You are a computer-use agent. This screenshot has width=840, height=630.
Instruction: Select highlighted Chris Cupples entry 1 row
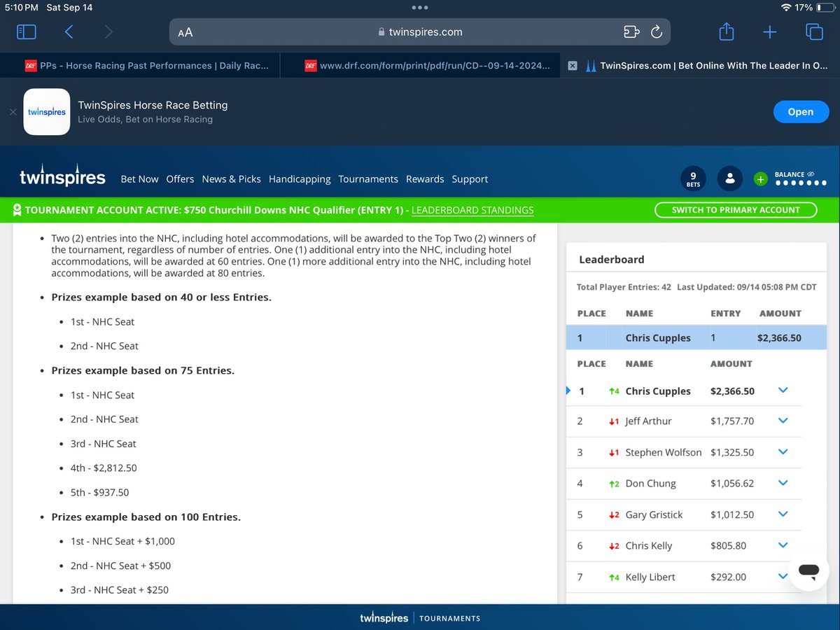click(696, 337)
